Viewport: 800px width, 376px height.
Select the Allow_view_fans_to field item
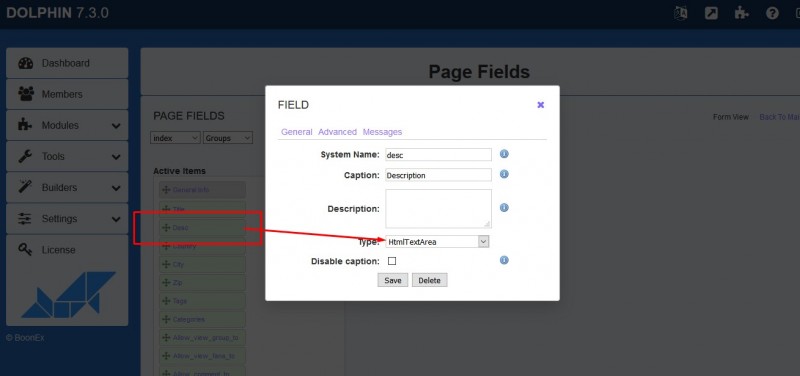[202, 356]
